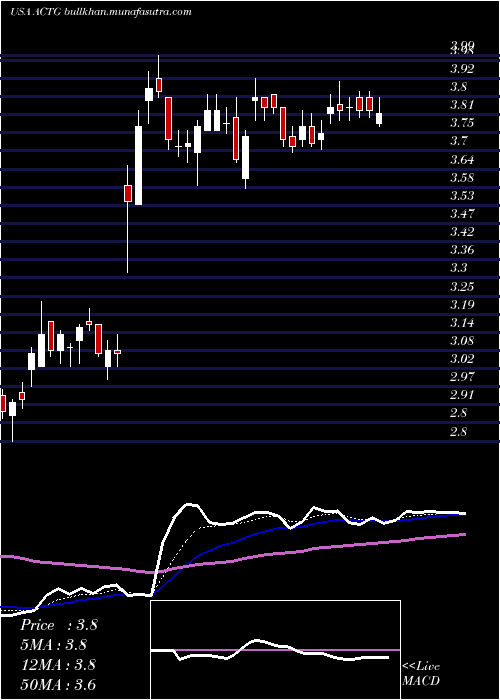Click the '5MA : 3.8' readout
This screenshot has height=700, width=500.
point(54,645)
